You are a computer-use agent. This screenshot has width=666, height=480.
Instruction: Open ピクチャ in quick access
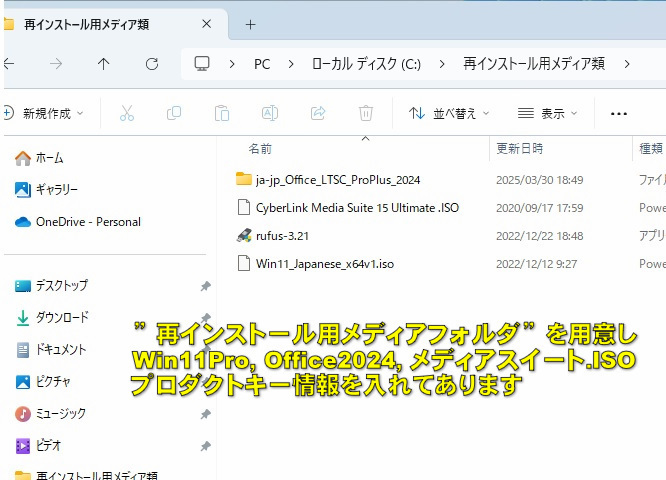42,381
